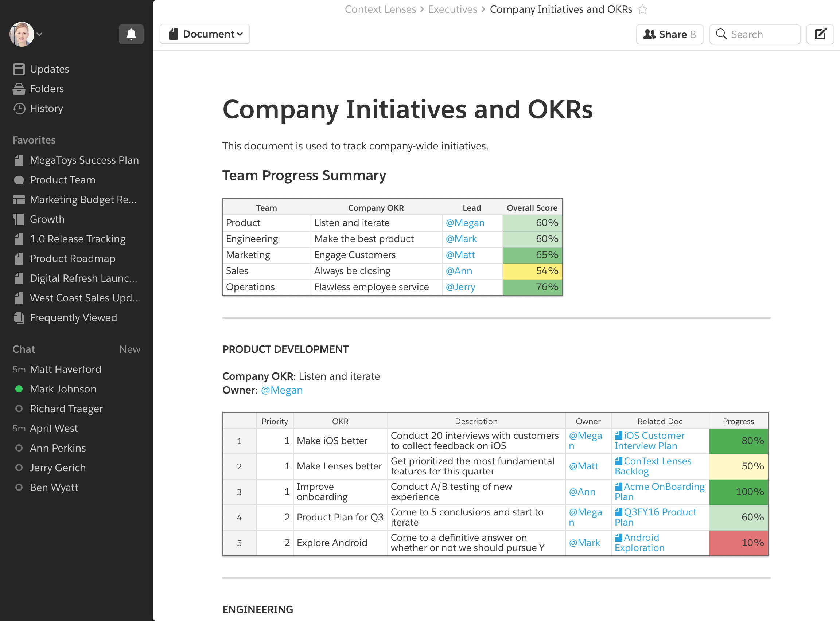Click the notifications bell icon
840x621 pixels.
point(131,34)
